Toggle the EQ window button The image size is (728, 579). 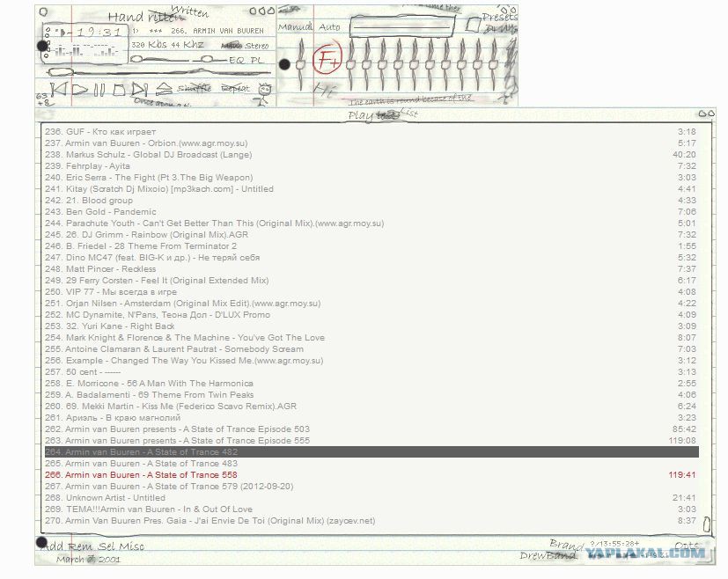click(236, 60)
